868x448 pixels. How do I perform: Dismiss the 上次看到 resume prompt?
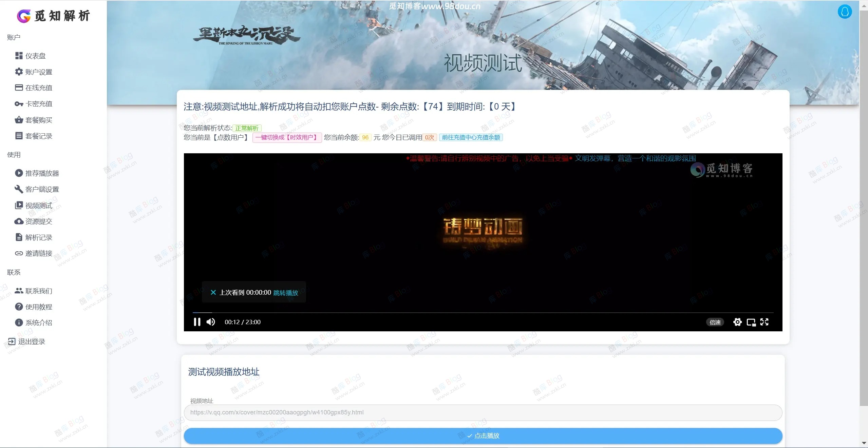click(x=213, y=292)
